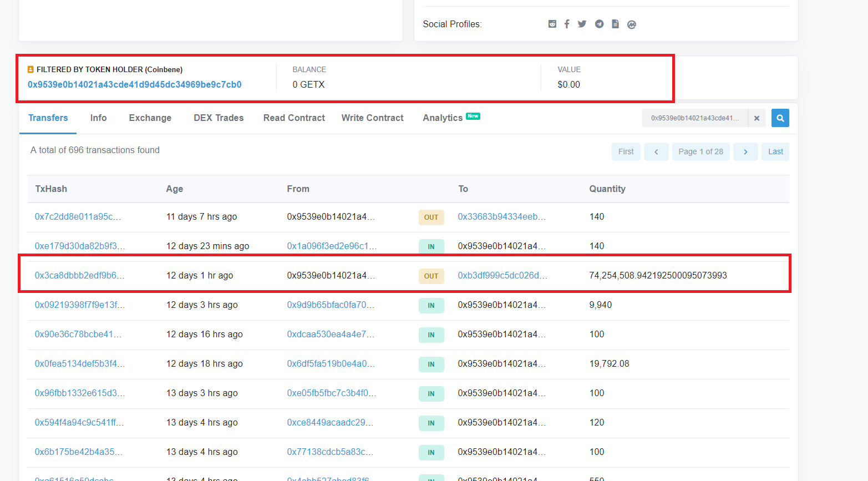Screen dimensions: 868x481
Task: Open the CoinMarketCap profile icon
Action: [631, 24]
